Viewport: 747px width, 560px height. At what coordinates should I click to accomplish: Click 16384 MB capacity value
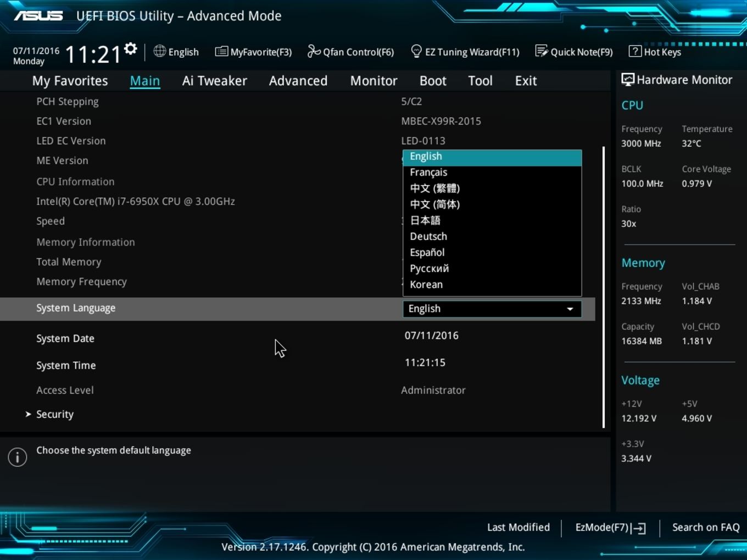tap(642, 341)
